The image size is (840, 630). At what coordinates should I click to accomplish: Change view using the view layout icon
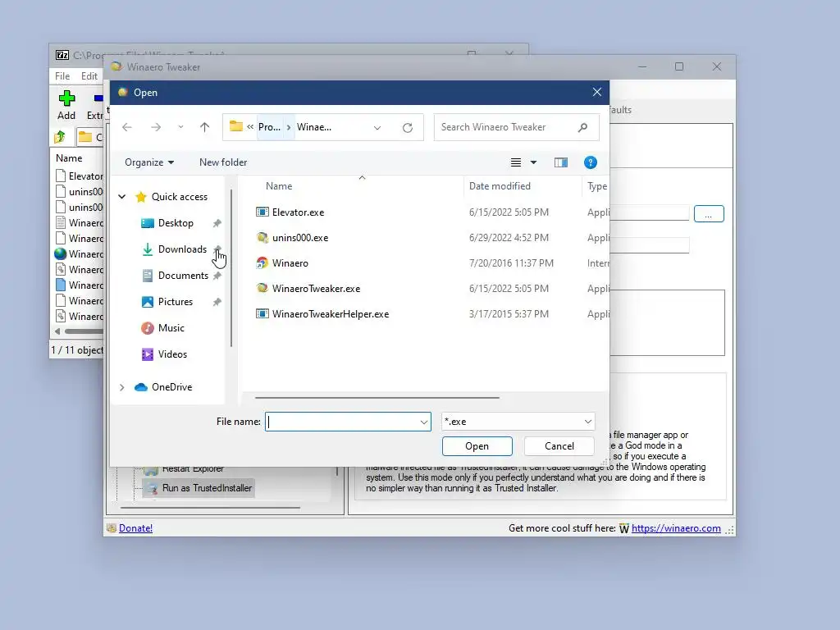pyautogui.click(x=515, y=162)
